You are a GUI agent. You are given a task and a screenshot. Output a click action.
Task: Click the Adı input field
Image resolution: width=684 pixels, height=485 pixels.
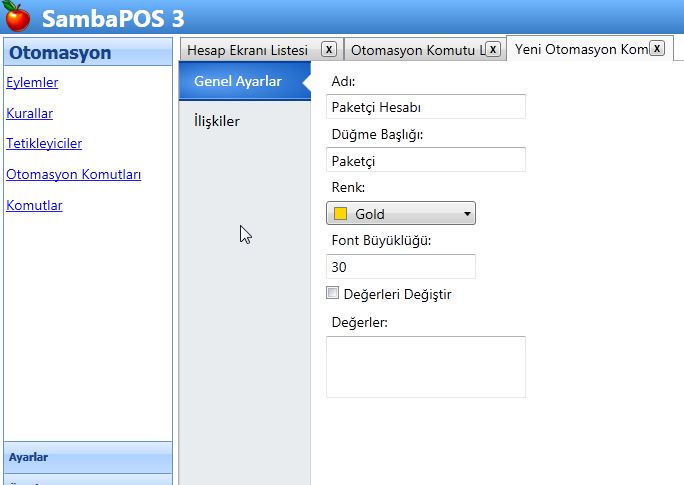pos(425,107)
